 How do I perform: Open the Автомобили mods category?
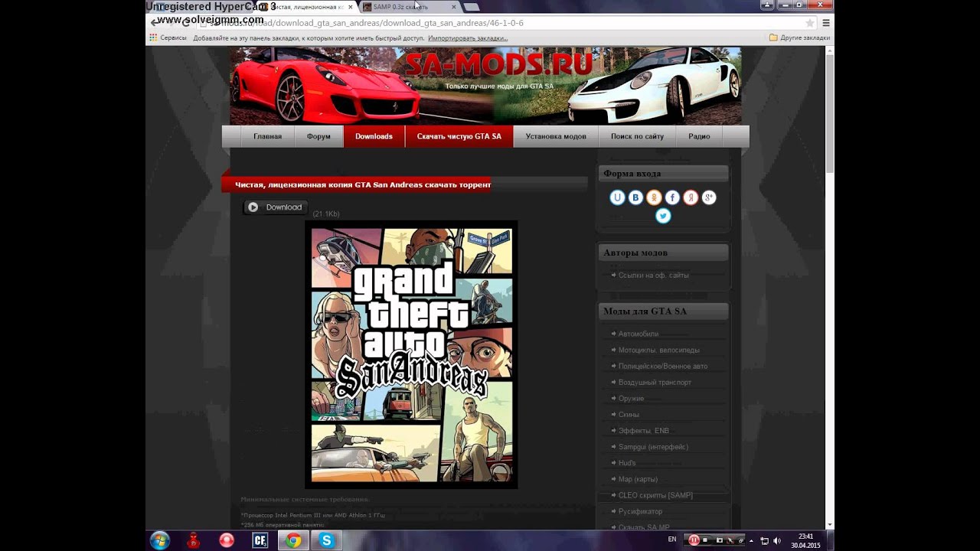(638, 334)
